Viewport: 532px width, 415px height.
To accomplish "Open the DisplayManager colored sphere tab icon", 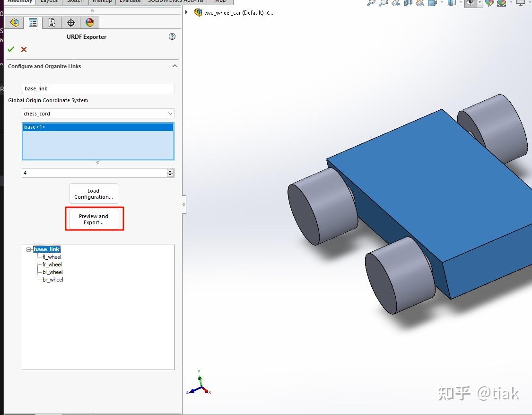I will click(x=89, y=22).
